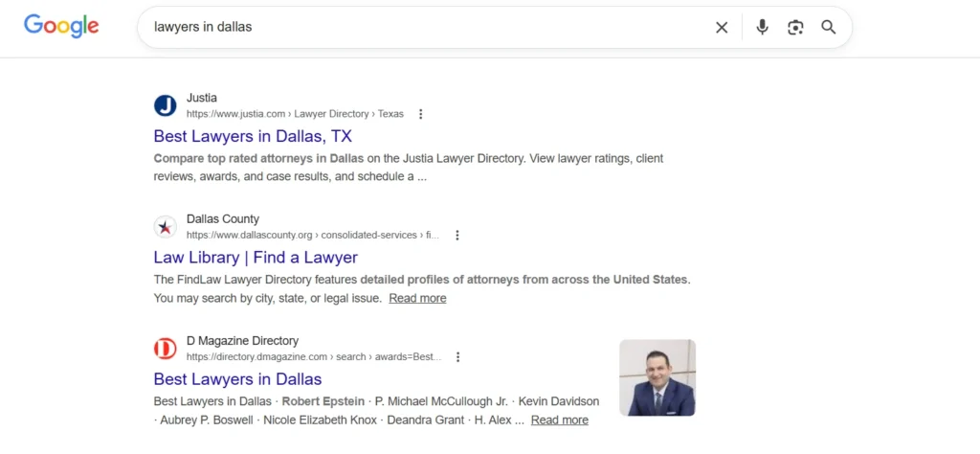
Task: Open the three-dot menu for the D Magazine result
Action: coord(457,357)
